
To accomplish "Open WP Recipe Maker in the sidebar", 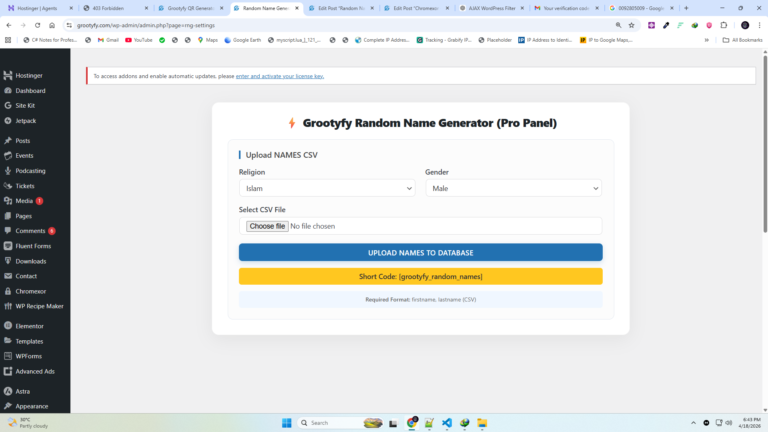I will point(39,306).
